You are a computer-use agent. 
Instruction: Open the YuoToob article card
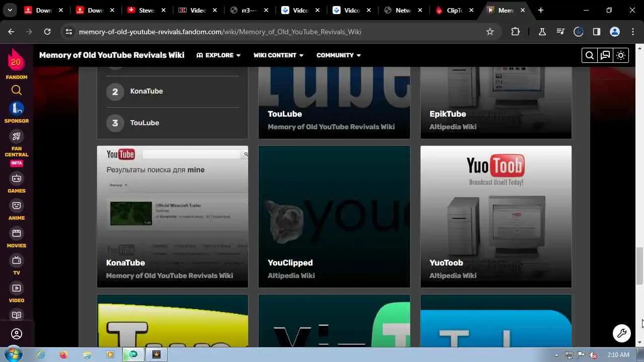[496, 217]
